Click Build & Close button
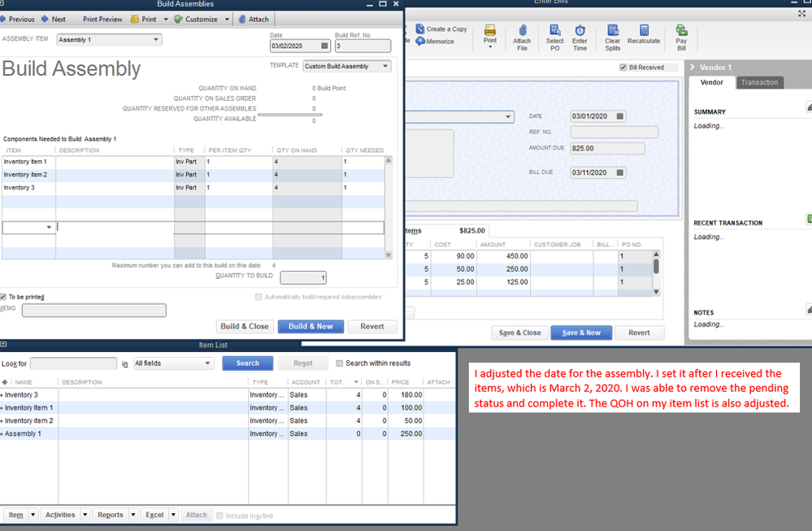Viewport: 812px width, 531px height. (x=245, y=326)
